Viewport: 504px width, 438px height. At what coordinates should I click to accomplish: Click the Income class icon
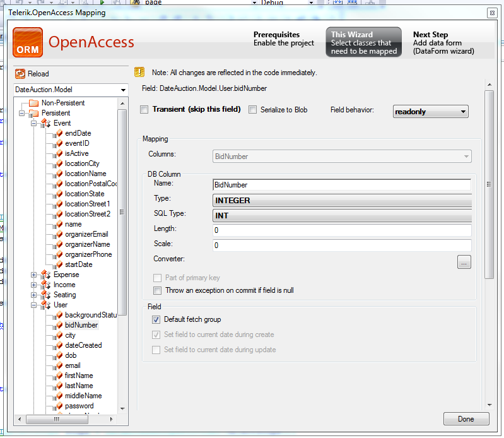coord(45,285)
